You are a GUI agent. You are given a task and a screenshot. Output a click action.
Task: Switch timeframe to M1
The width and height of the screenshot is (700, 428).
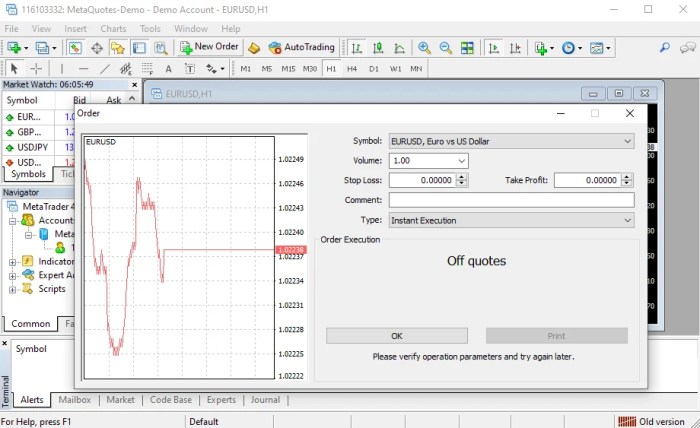tap(246, 69)
